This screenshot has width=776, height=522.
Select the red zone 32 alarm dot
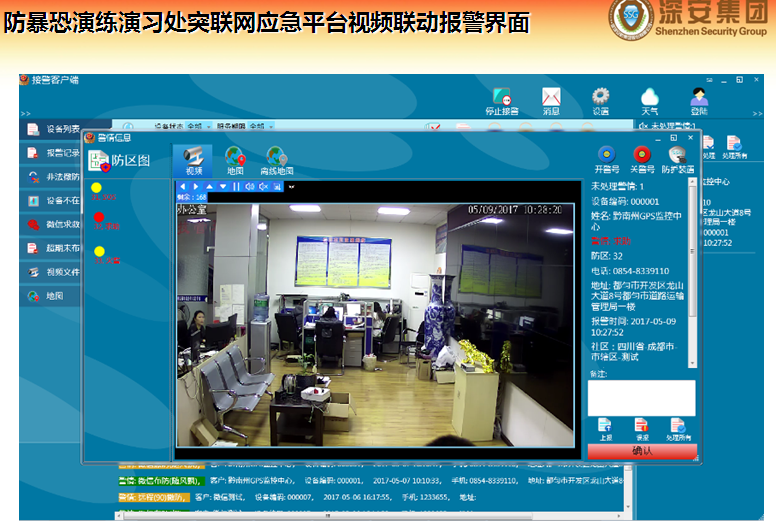pyautogui.click(x=98, y=216)
